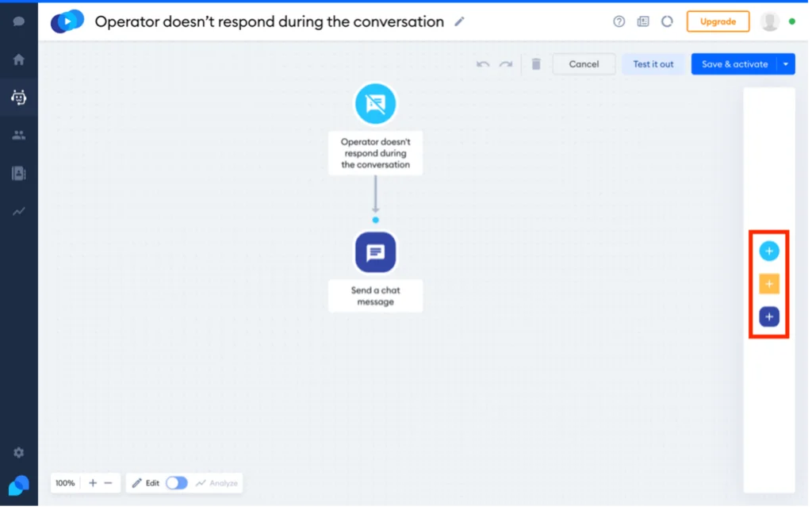The height and width of the screenshot is (510, 812).
Task: Click the Test it out button
Action: [654, 64]
